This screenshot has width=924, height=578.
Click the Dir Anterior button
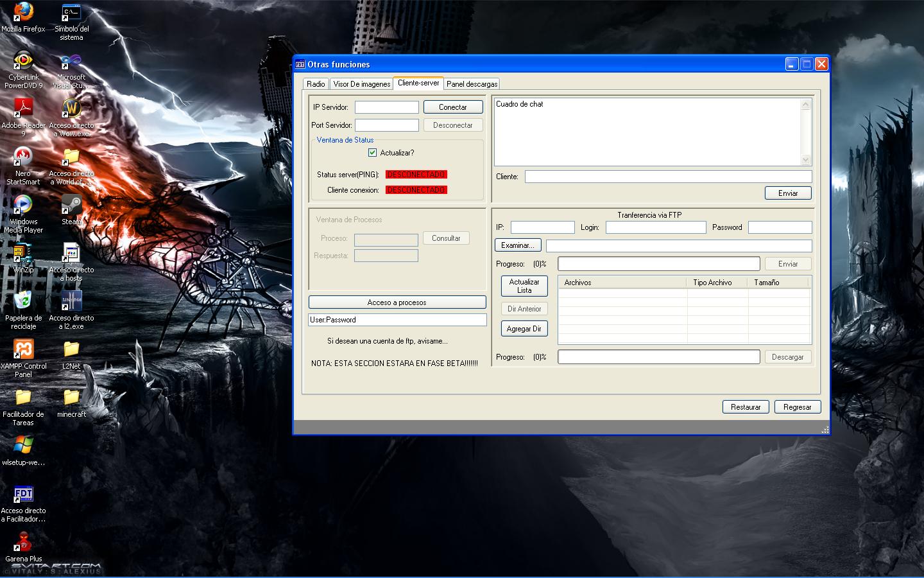[524, 309]
